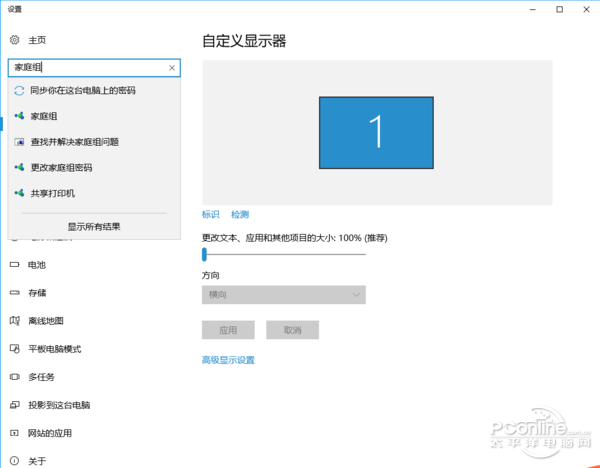The width and height of the screenshot is (600, 468).
Task: Click the Offline maps icon
Action: click(x=14, y=321)
